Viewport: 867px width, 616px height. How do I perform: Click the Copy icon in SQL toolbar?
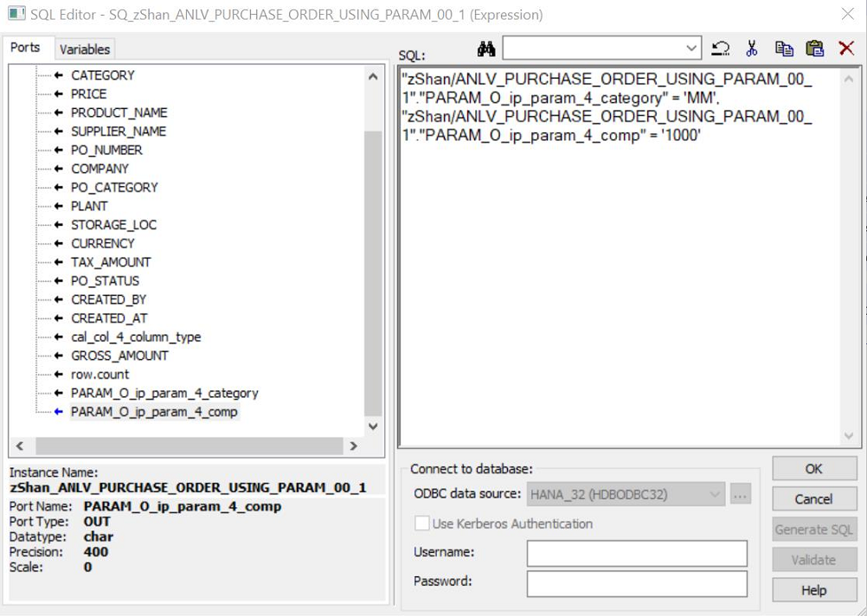coord(784,48)
